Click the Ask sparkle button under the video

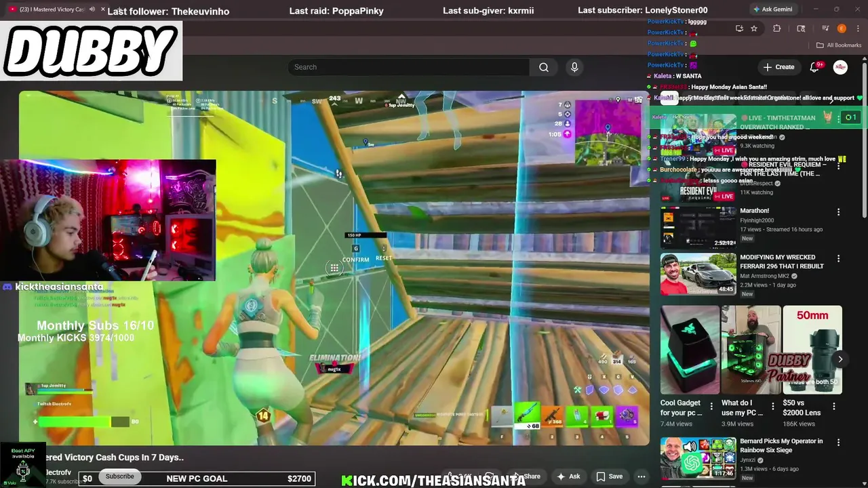[x=568, y=476]
